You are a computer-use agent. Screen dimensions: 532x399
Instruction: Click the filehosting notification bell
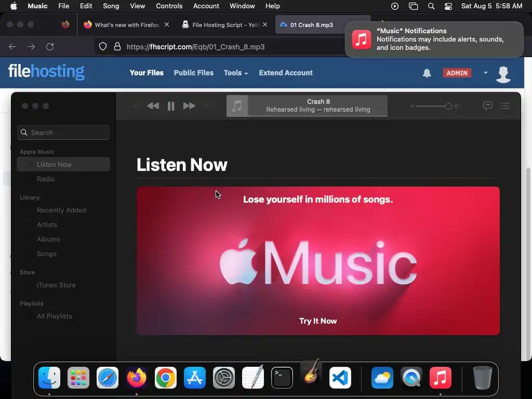coord(427,73)
